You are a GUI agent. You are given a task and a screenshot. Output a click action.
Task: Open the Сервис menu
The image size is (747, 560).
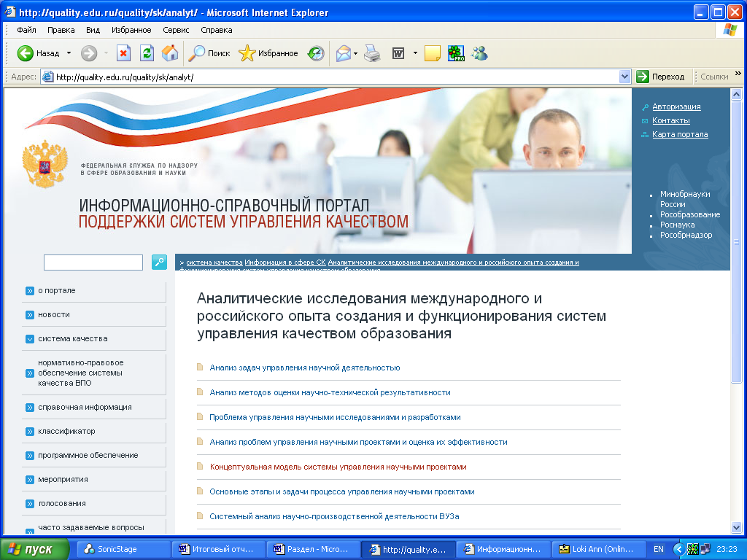[176, 30]
